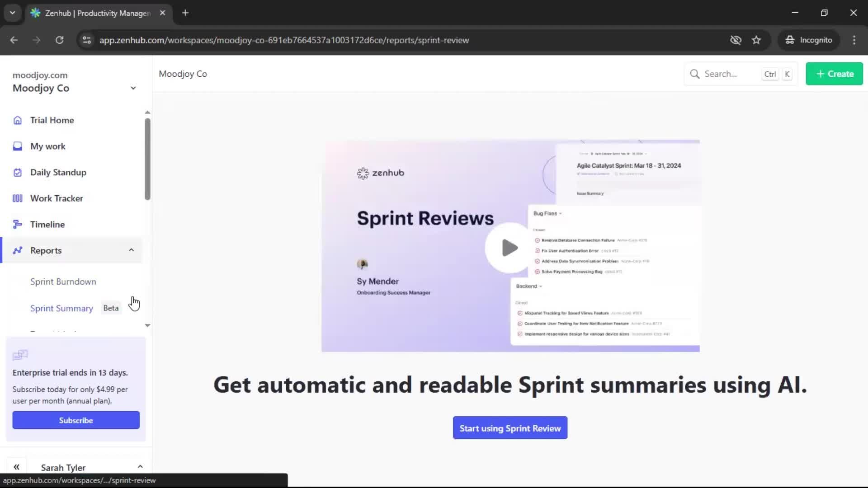The height and width of the screenshot is (488, 868).
Task: Click the Incognito profile icon
Action: pos(790,40)
